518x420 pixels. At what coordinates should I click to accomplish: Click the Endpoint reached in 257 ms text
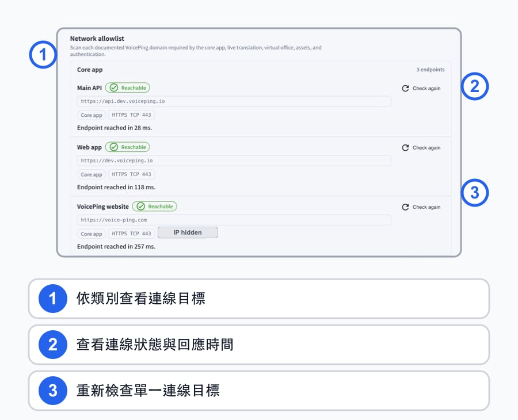[116, 247]
